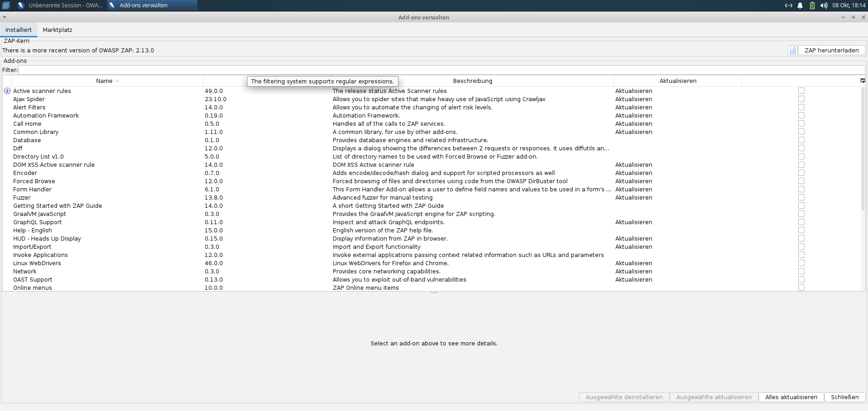This screenshot has height=411, width=868.
Task: Click the green battery indicator icon
Action: [x=812, y=5]
